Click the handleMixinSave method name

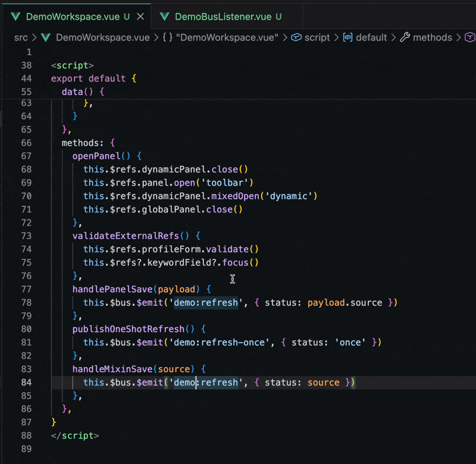point(112,369)
